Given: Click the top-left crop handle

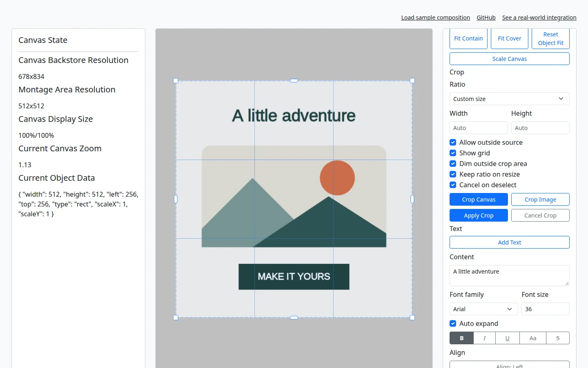Looking at the screenshot, I should coord(176,81).
